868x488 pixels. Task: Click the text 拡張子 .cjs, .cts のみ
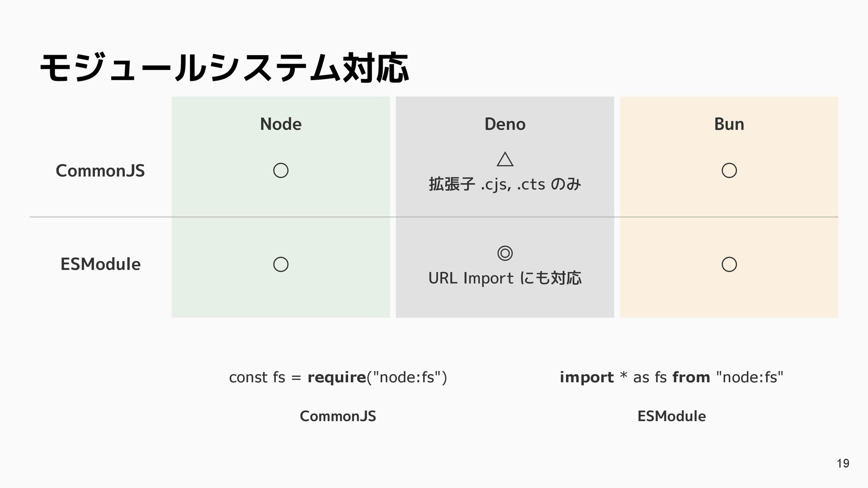(x=505, y=184)
